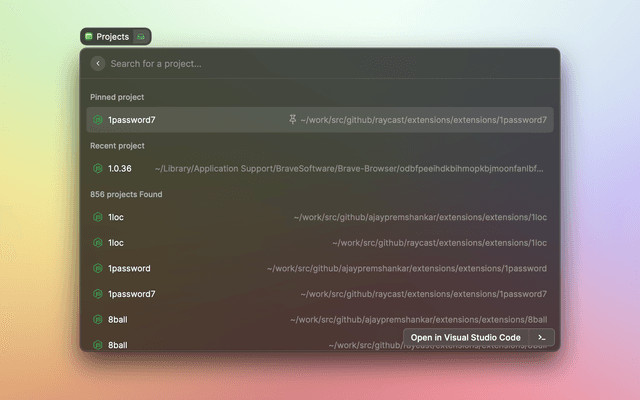Select the recent project 1.0.36
Screen dimensions: 640x400
pyautogui.click(x=119, y=169)
